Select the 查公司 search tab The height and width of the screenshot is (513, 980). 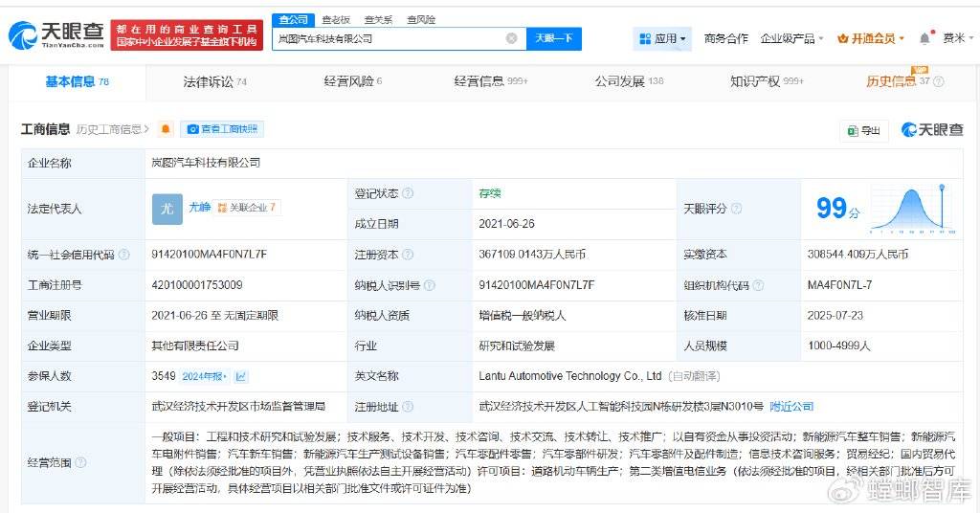[293, 20]
